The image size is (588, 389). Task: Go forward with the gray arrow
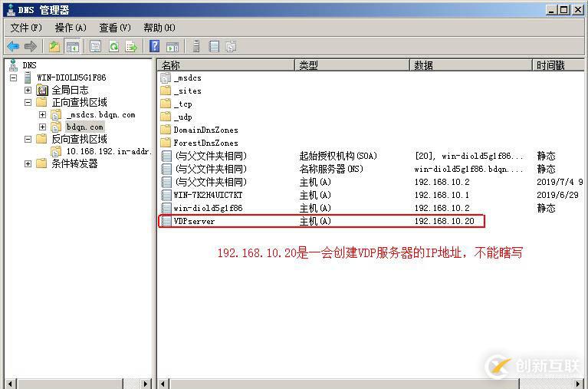[31, 47]
